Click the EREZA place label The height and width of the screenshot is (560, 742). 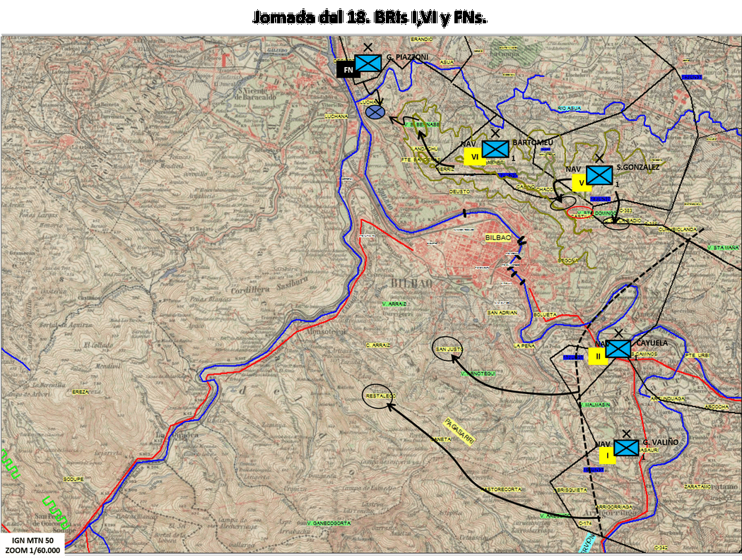81,392
